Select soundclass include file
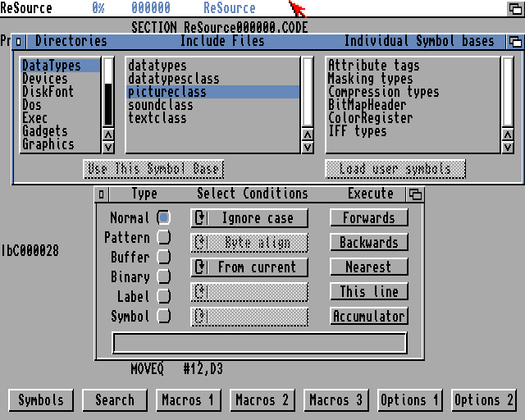The width and height of the screenshot is (525, 420). (x=213, y=105)
